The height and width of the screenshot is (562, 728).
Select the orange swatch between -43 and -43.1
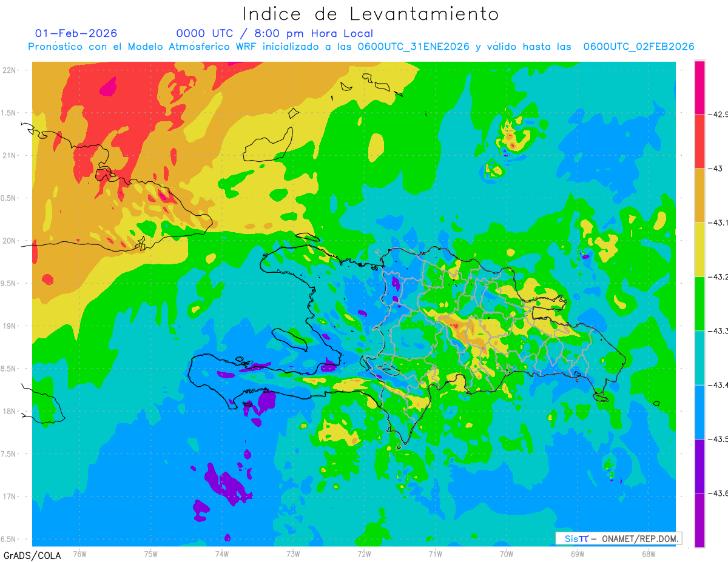(699, 195)
